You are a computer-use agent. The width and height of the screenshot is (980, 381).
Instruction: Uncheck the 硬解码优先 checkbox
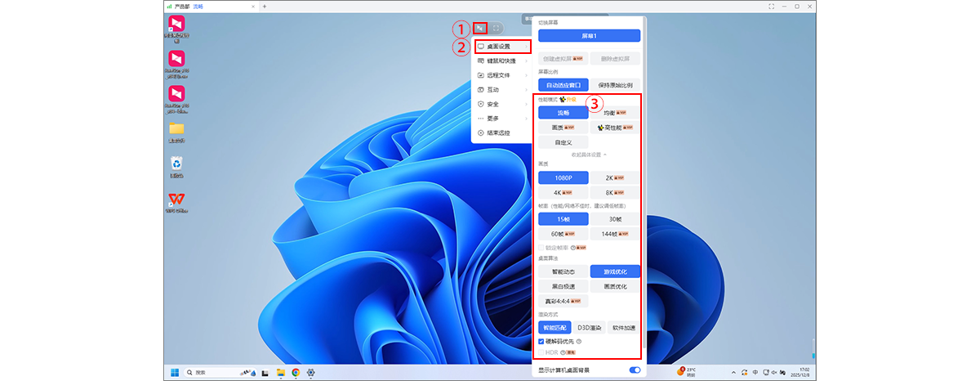pos(541,341)
